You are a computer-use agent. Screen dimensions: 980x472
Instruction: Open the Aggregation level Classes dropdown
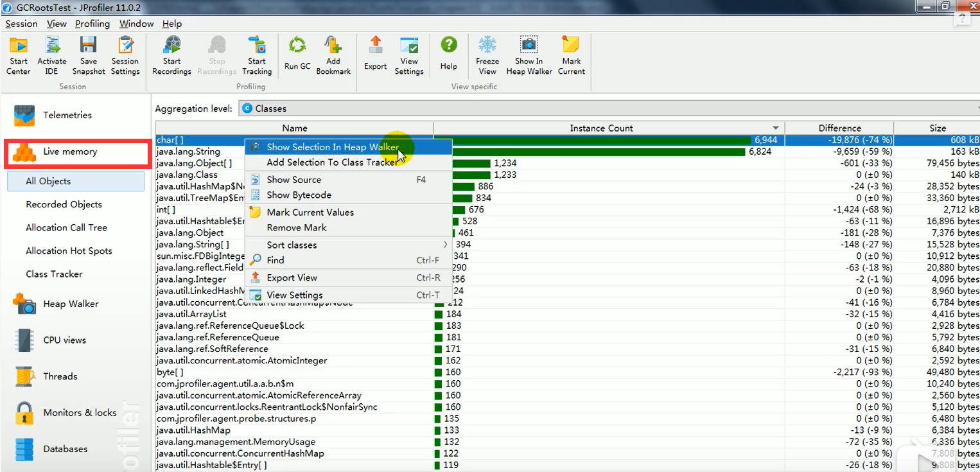click(x=609, y=109)
